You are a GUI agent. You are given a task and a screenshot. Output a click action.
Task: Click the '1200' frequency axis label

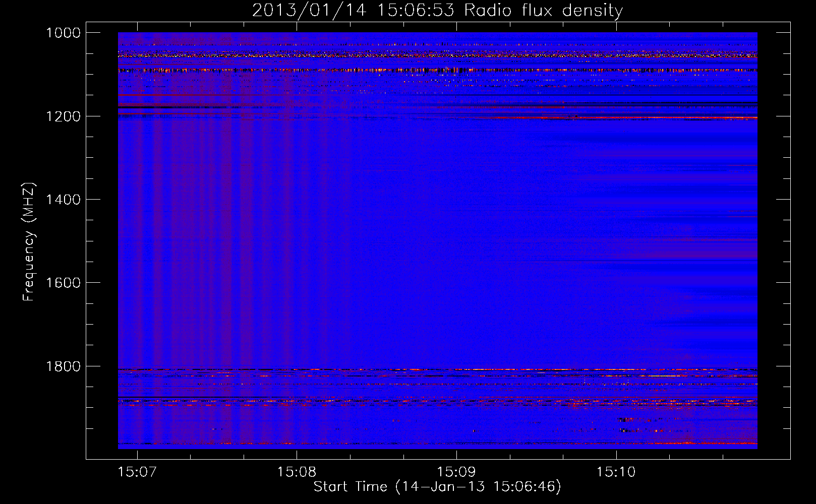[63, 116]
